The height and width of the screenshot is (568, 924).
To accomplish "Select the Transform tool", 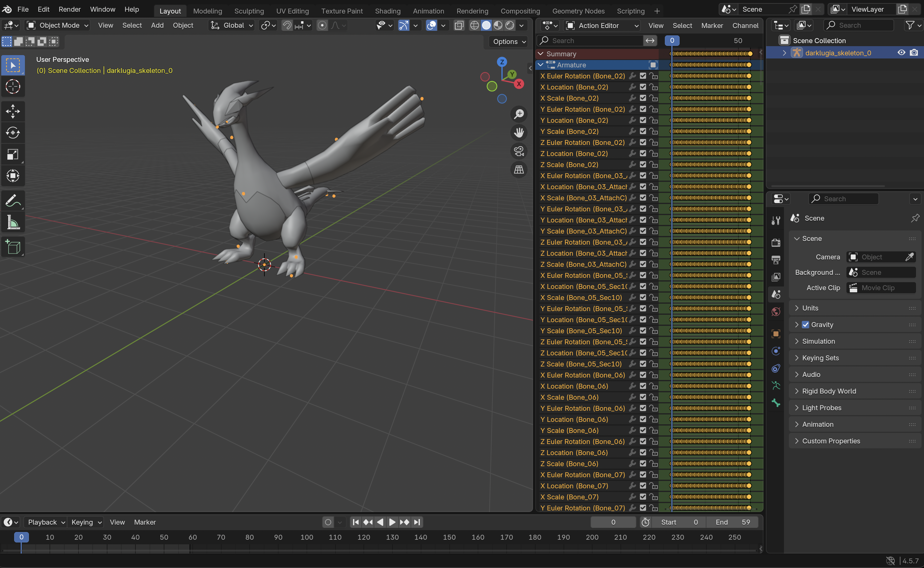I will click(13, 176).
